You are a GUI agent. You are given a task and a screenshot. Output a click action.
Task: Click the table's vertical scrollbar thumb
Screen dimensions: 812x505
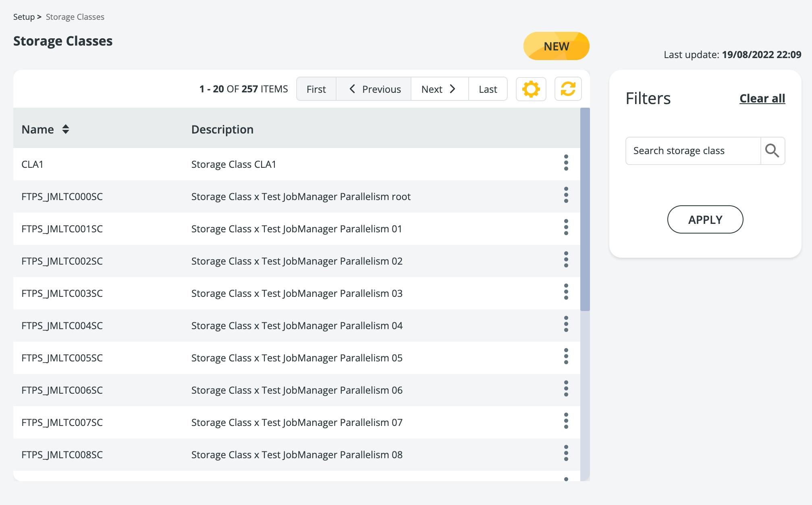(585, 210)
